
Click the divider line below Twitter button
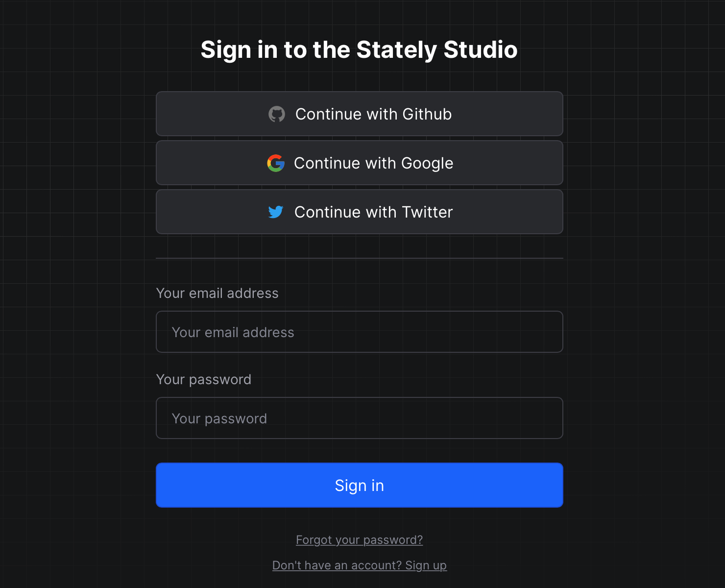(359, 257)
